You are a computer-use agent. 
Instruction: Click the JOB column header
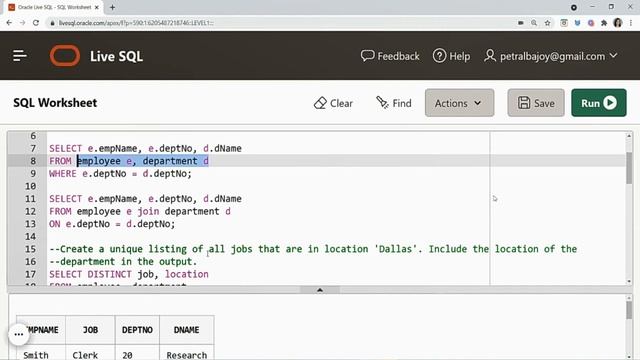tap(90, 330)
